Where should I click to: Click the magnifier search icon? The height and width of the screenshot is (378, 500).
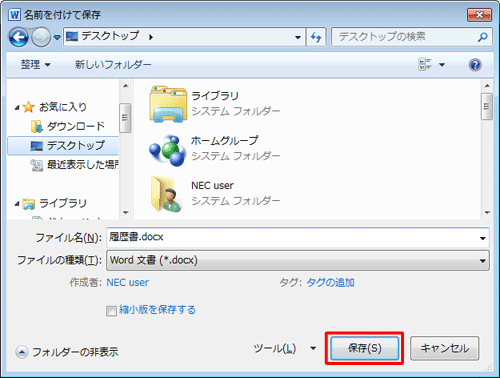pos(483,37)
